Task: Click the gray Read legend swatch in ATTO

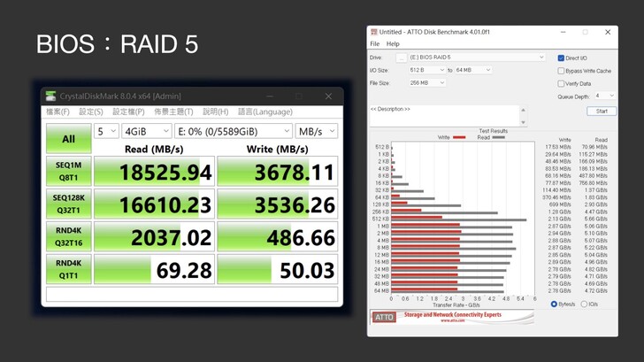Action: 498,137
